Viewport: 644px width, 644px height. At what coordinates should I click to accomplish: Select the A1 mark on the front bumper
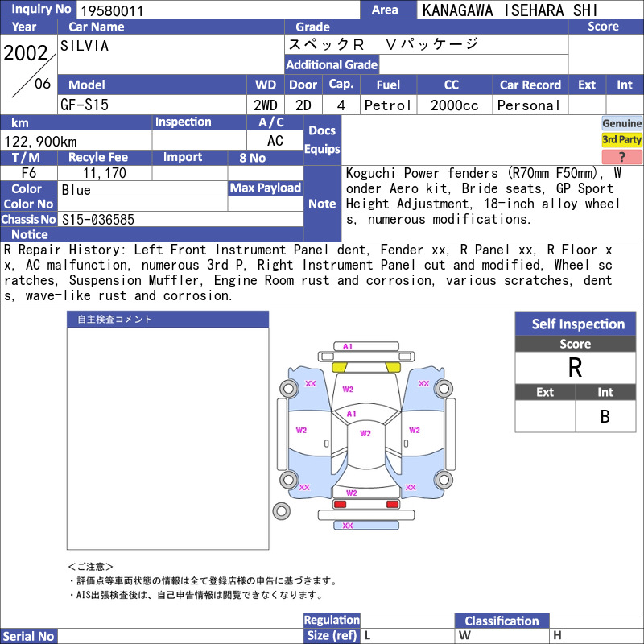pos(348,347)
